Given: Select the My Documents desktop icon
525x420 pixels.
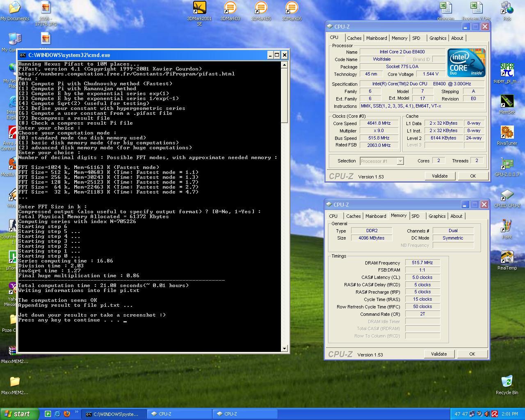Looking at the screenshot, I should pos(15,11).
